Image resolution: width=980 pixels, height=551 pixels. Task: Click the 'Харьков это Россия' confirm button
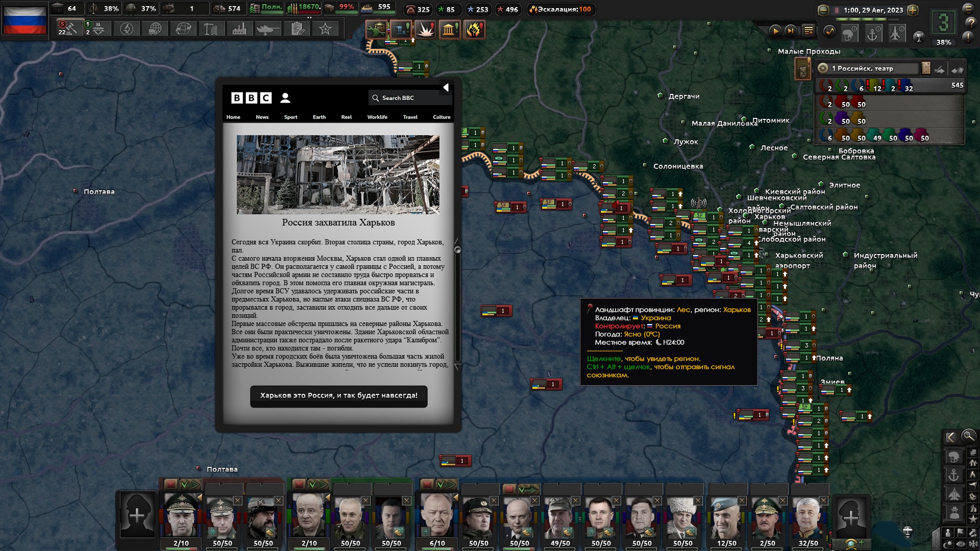click(339, 396)
